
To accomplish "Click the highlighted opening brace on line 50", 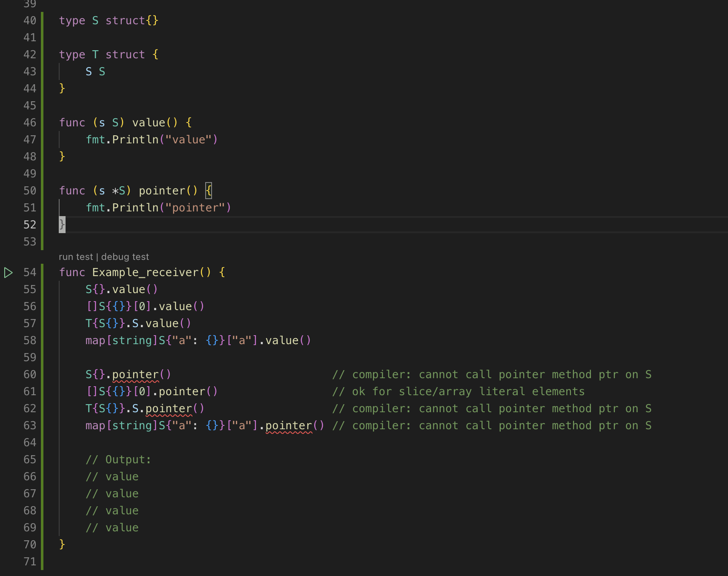I will point(209,191).
